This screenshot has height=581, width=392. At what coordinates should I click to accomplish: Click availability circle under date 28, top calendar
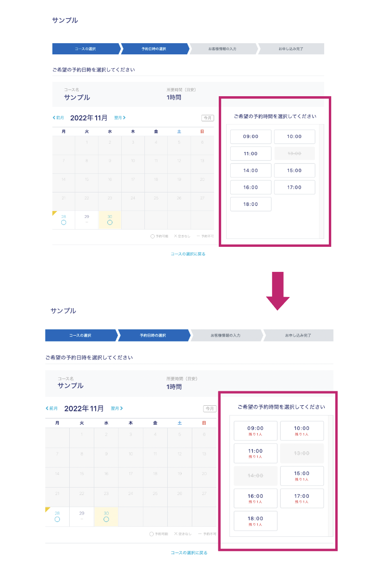[x=64, y=222]
